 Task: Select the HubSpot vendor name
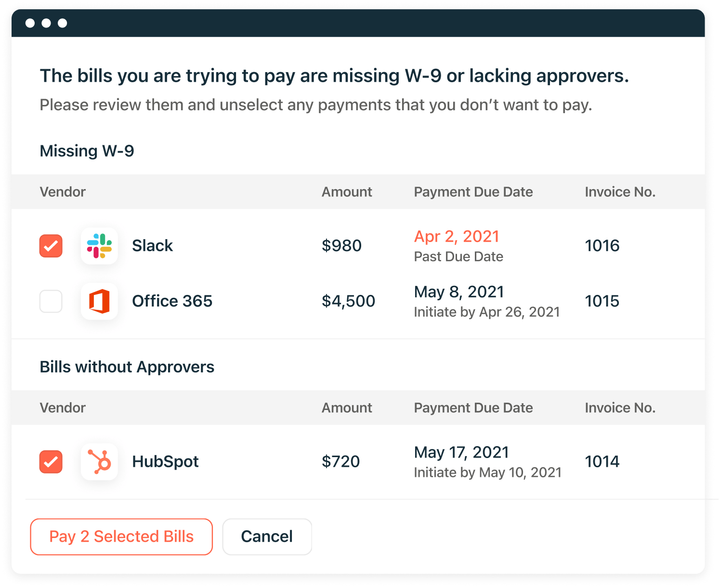[165, 462]
